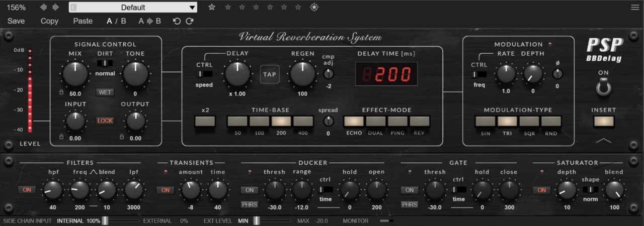The image size is (644, 226).
Task: Select the SIN modulation type
Action: (x=485, y=121)
